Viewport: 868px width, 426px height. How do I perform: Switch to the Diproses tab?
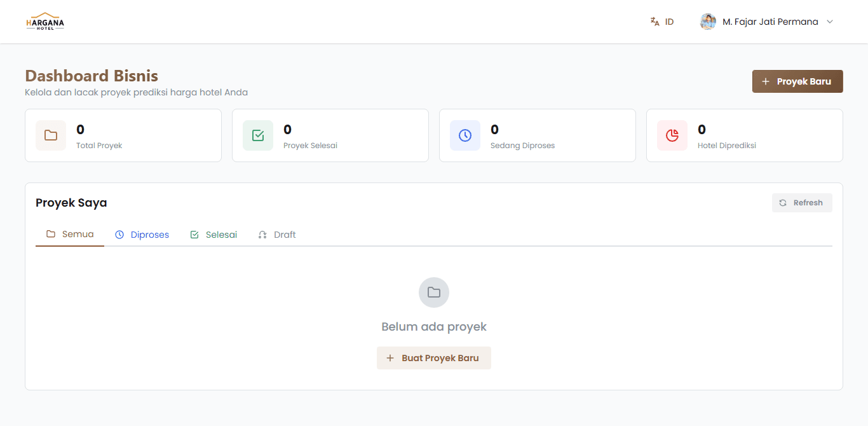point(142,235)
